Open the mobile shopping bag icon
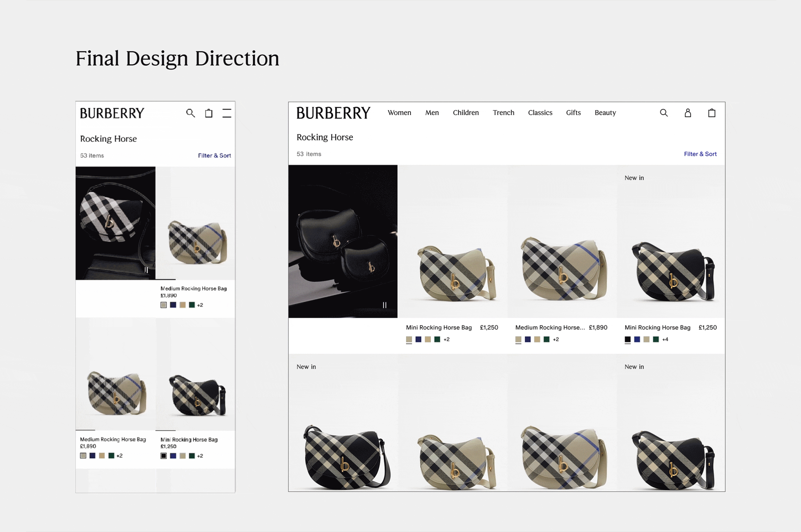This screenshot has height=532, width=801. point(209,113)
